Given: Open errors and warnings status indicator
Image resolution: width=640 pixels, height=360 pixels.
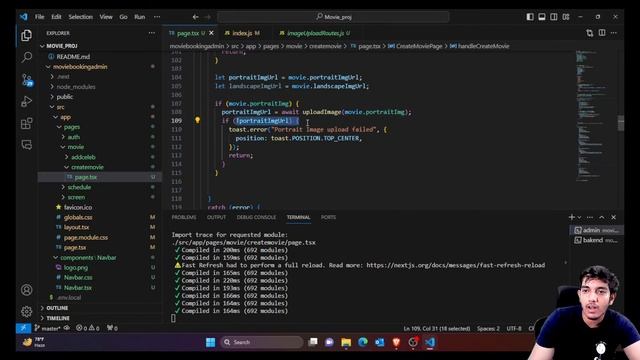Looking at the screenshot, I should point(87,328).
